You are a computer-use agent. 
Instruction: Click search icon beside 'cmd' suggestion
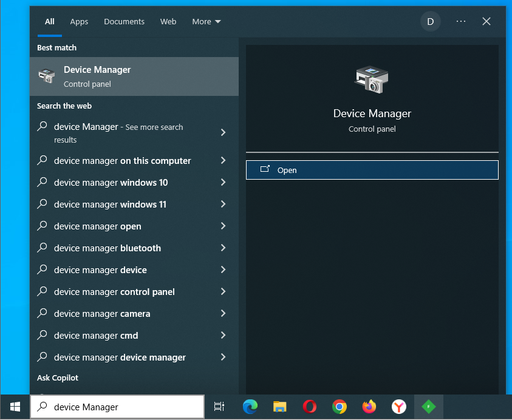[x=42, y=335]
